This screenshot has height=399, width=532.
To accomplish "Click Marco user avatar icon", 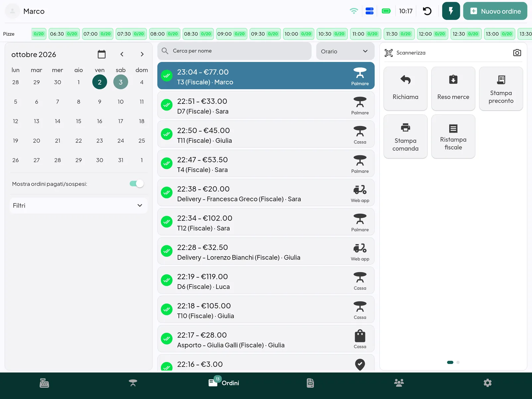I will pos(12,11).
